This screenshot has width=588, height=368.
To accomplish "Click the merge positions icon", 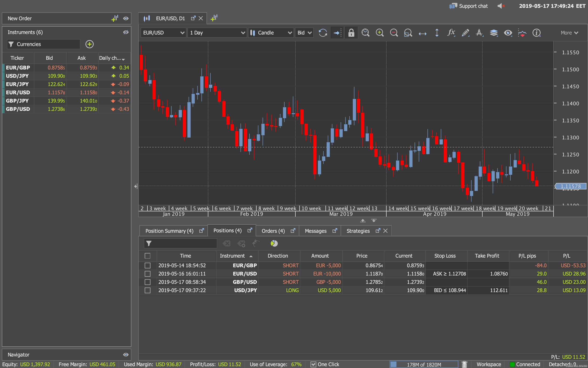I will [256, 243].
